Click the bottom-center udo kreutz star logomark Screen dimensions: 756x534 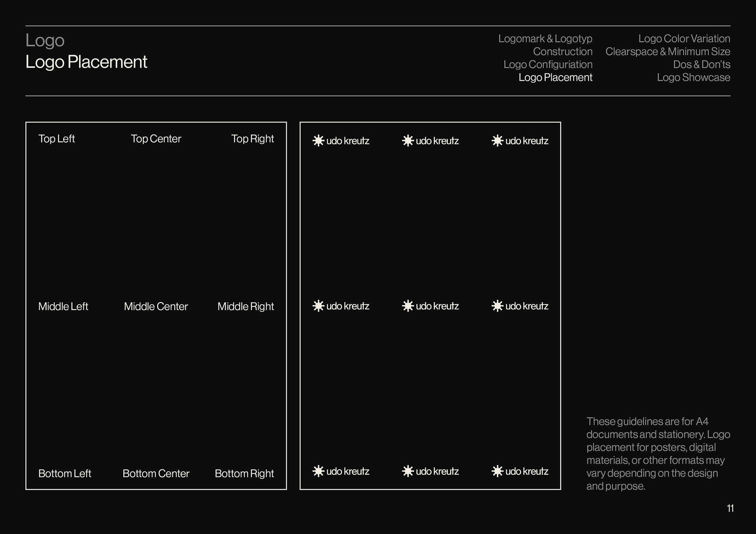click(x=408, y=471)
